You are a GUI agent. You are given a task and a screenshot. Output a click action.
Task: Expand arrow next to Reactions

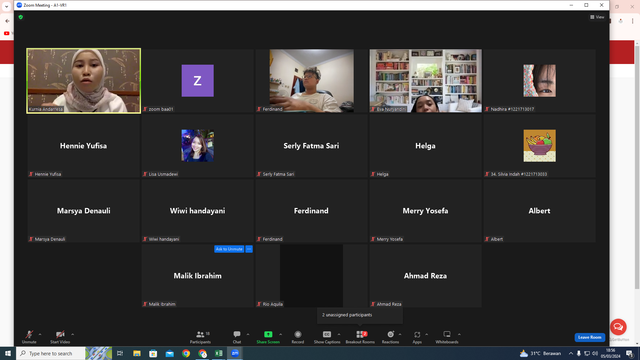400,334
